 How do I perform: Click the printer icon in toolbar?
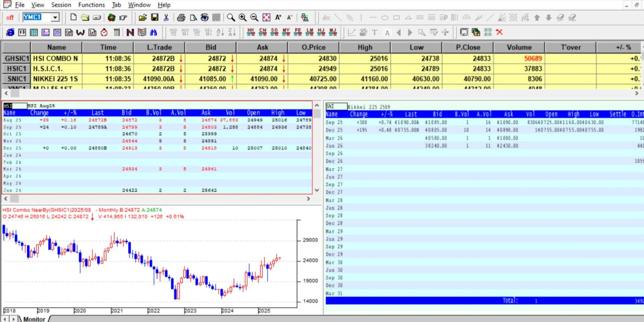(x=181, y=18)
